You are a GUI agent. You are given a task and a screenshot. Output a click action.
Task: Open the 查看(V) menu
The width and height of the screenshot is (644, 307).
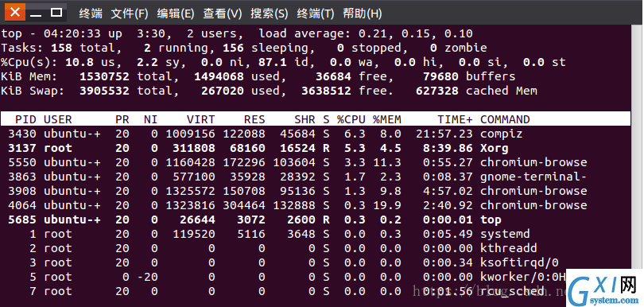pyautogui.click(x=222, y=14)
